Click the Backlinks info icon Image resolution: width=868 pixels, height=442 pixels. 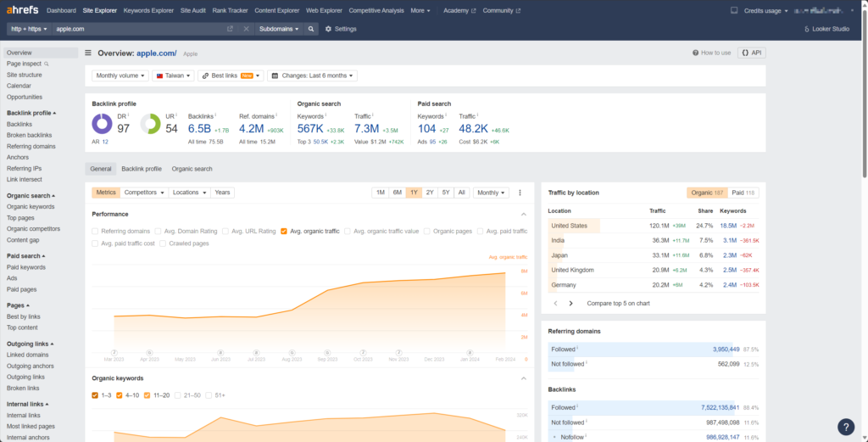(215, 115)
